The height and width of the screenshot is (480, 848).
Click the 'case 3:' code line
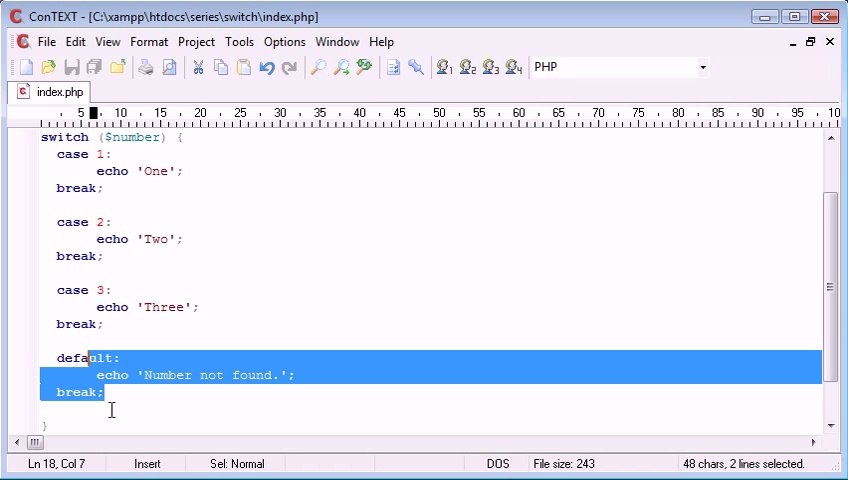click(x=84, y=291)
